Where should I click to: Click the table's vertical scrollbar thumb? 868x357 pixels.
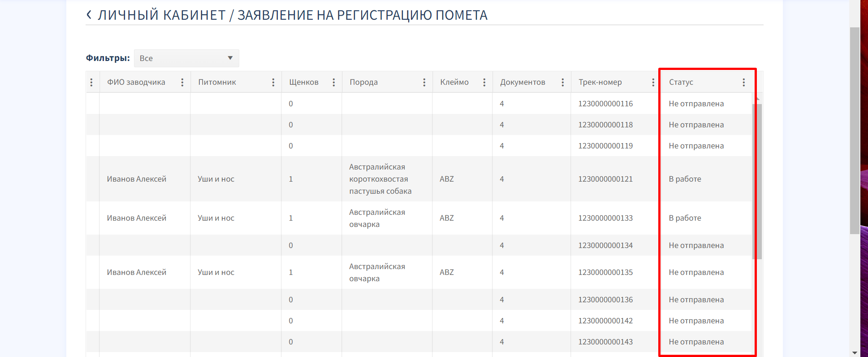point(757,179)
